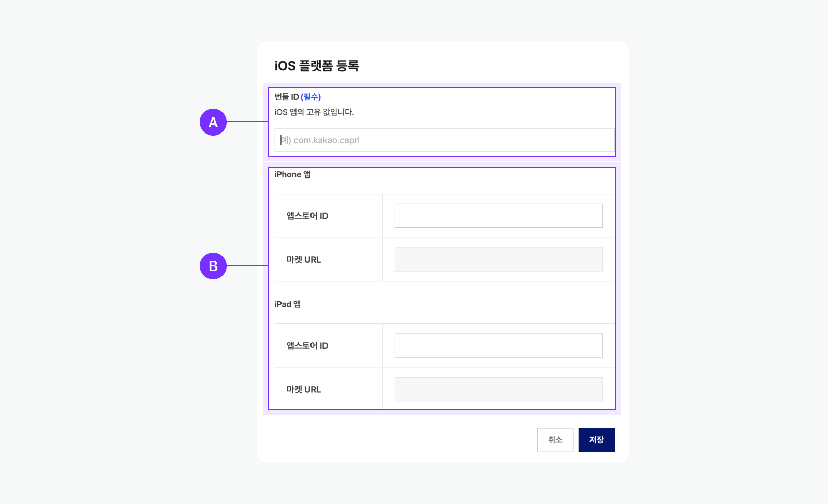This screenshot has width=828, height=504.
Task: Click the iOS 플랫폼 등록 dialog title
Action: click(317, 66)
